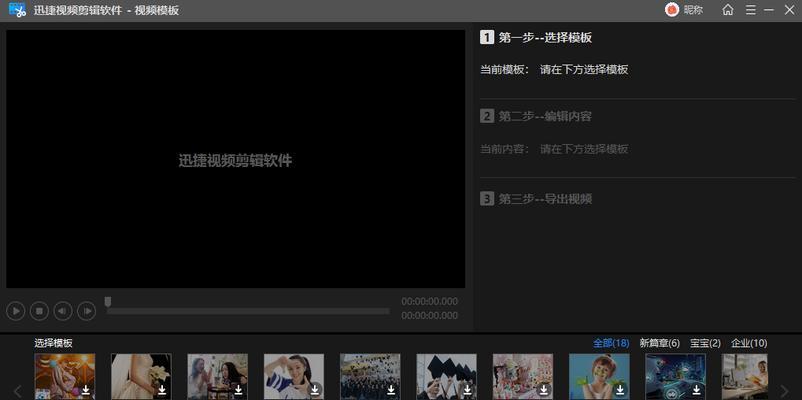Click the user avatar icon
Screen dimensions: 802x400
[672, 10]
